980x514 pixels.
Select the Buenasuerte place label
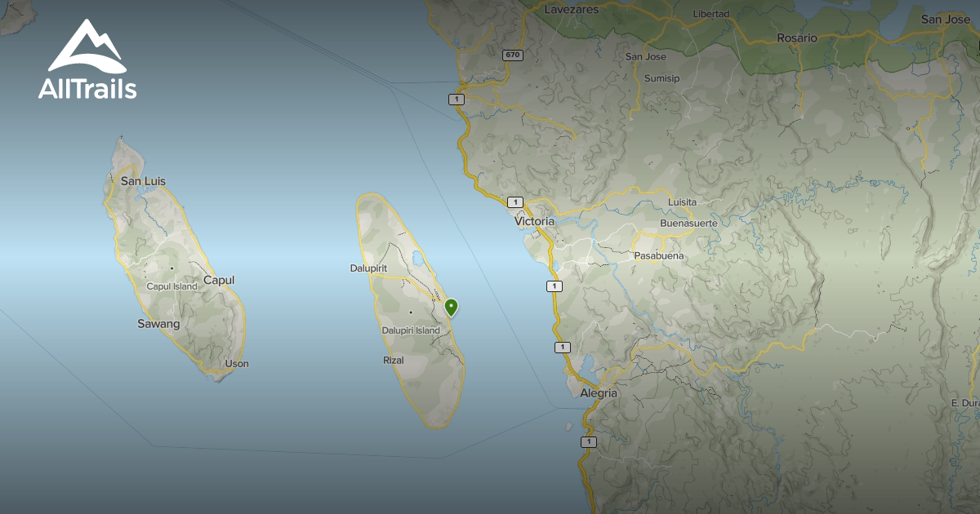click(688, 223)
